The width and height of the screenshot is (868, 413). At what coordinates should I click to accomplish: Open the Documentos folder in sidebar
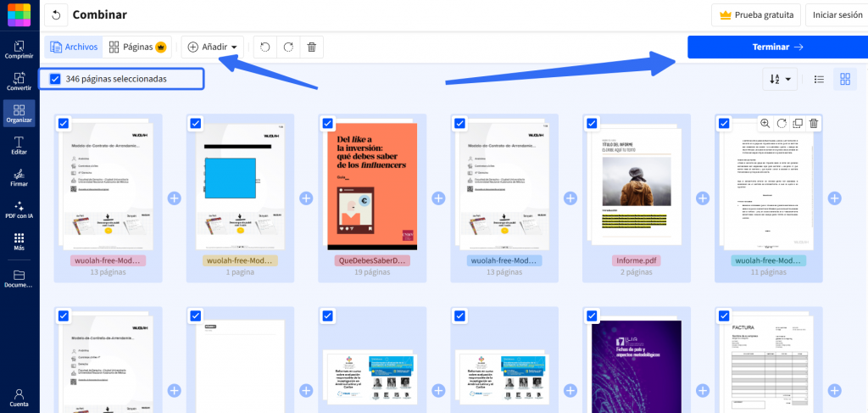point(19,278)
